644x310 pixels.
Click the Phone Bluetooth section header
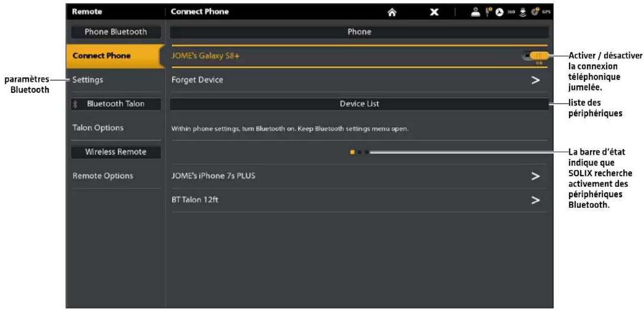coord(116,32)
